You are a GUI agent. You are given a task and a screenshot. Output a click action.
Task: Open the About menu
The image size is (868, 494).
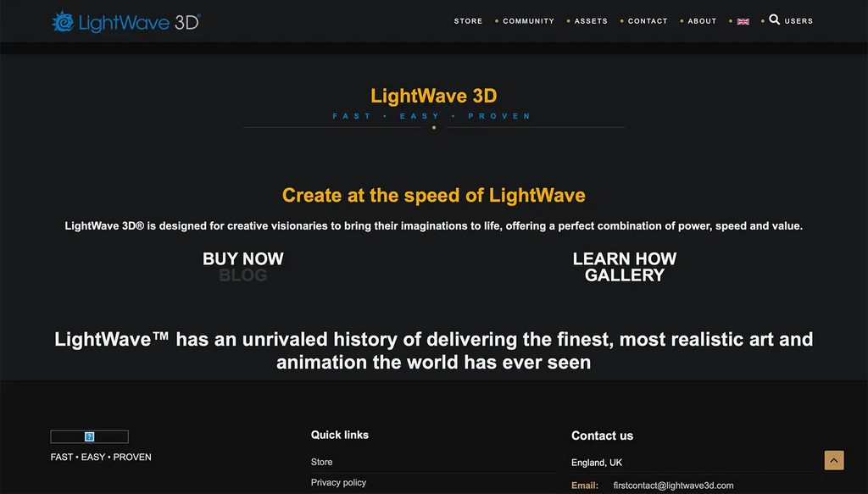(x=702, y=21)
